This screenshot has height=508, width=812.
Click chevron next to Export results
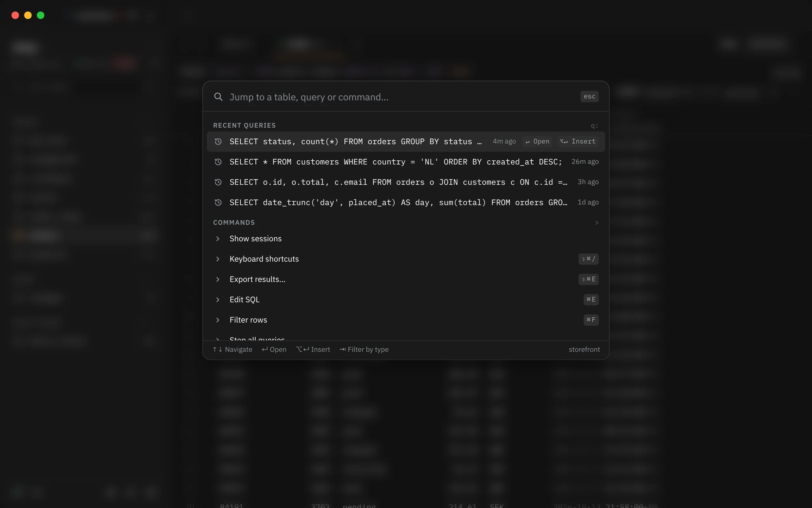[218, 279]
